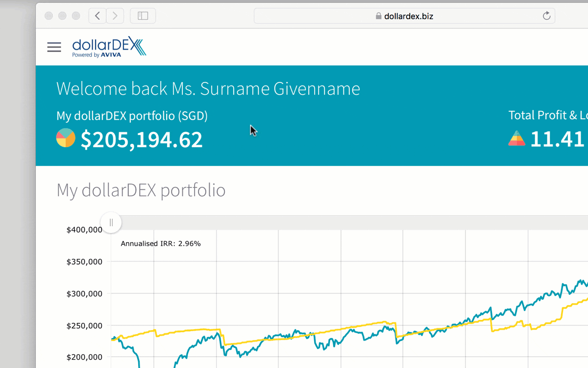Viewport: 588px width, 368px height.
Task: Click the chart range slider handle
Action: click(111, 223)
